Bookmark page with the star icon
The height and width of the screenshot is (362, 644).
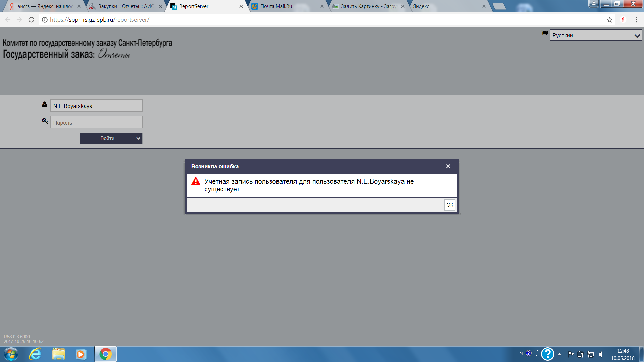(x=609, y=20)
